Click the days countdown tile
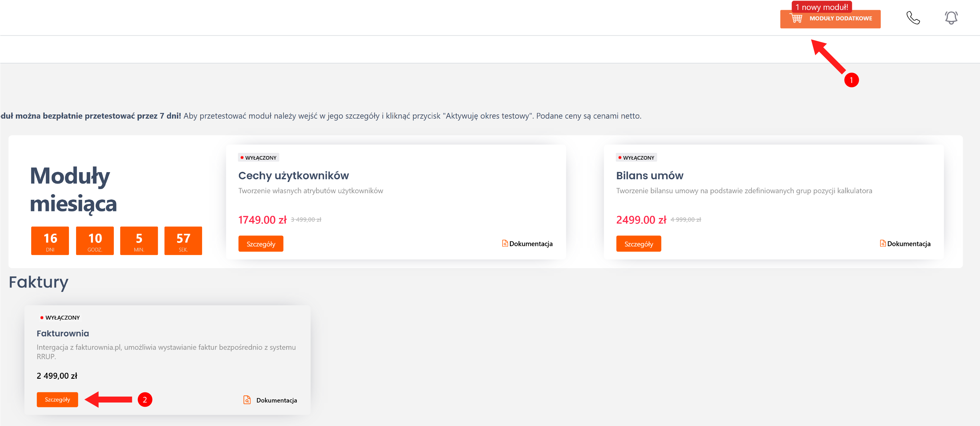Viewport: 980px width, 426px height. click(50, 240)
